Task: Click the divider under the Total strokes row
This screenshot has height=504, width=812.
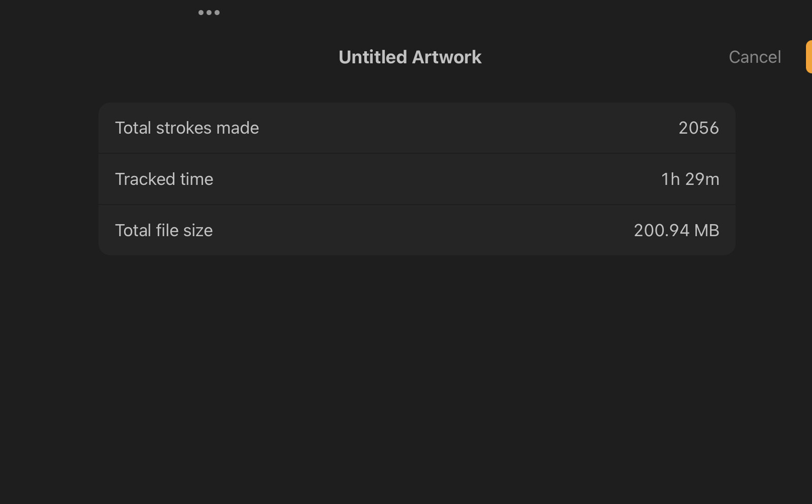Action: click(417, 153)
